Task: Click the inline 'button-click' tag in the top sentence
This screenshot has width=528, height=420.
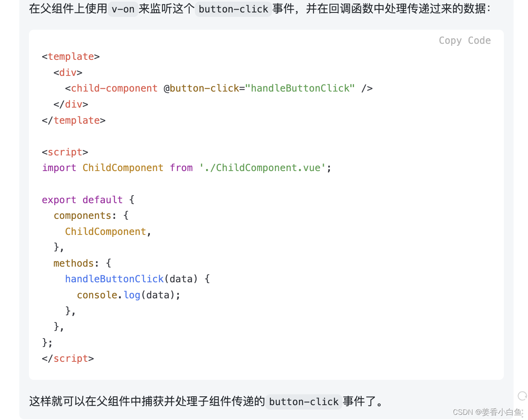Action: pyautogui.click(x=233, y=9)
